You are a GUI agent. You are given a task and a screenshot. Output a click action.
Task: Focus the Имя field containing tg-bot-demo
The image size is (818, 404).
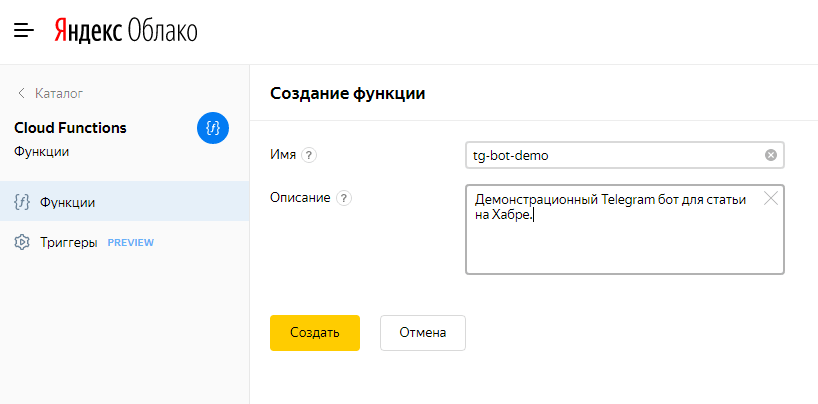(610, 155)
